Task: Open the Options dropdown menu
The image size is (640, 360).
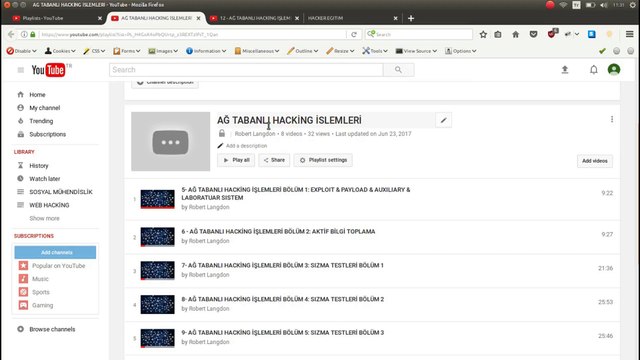Action: (461, 51)
